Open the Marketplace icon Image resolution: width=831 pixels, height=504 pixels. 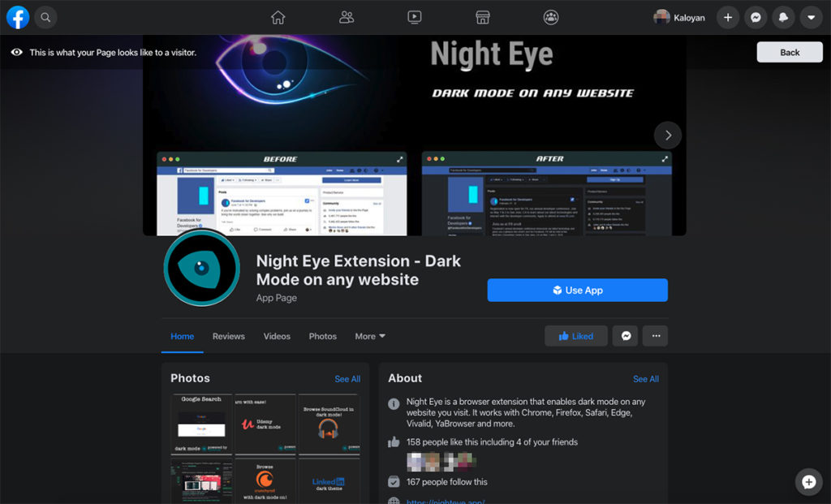pos(482,18)
